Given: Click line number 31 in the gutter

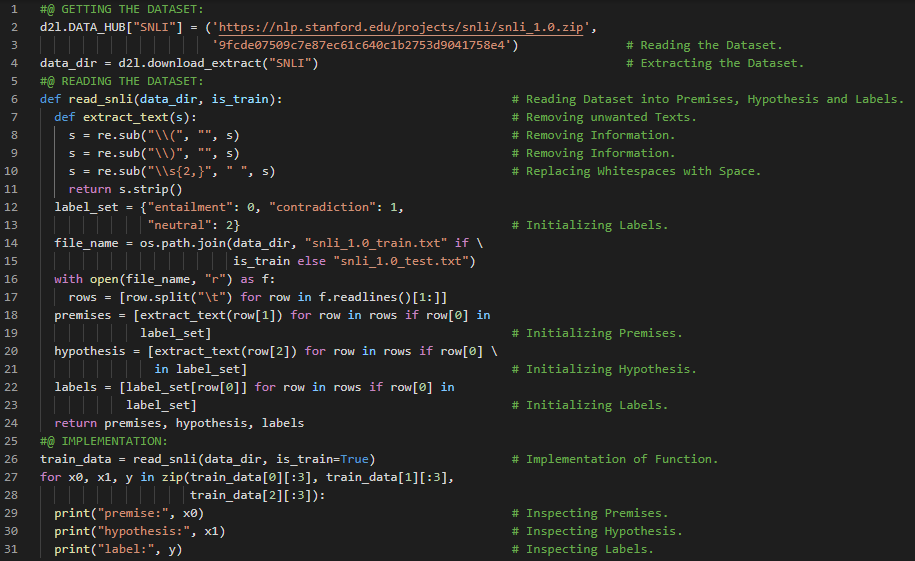Looking at the screenshot, I should [x=13, y=549].
